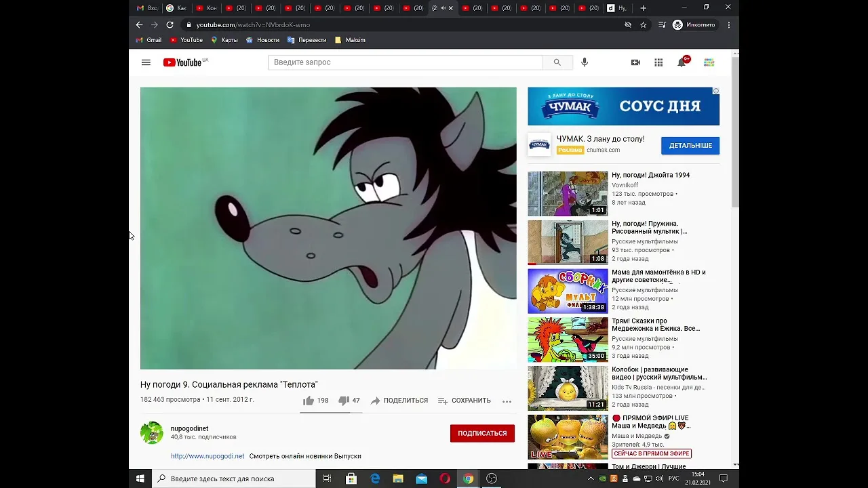Open the http://www.nupogodi.net link
The width and height of the screenshot is (868, 488).
(208, 456)
